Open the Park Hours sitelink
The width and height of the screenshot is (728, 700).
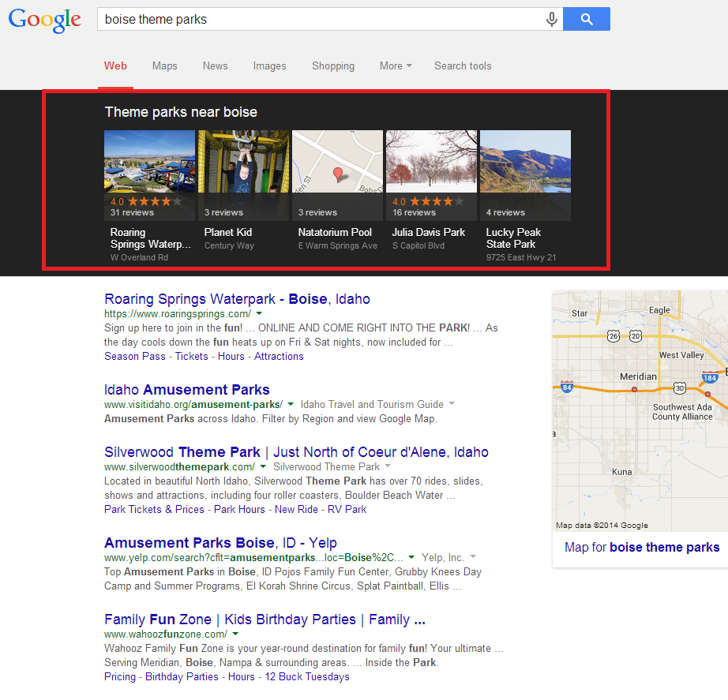pos(239,510)
